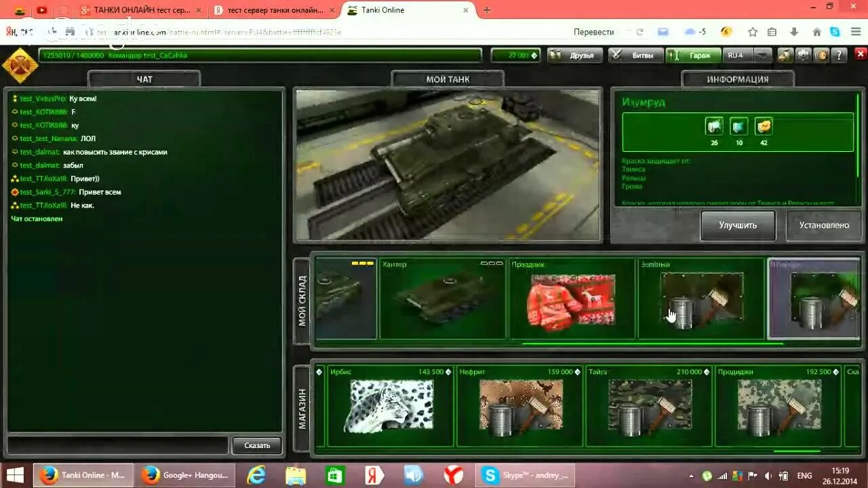Open the game settings gear icon
This screenshot has height=488, width=868.
point(803,56)
